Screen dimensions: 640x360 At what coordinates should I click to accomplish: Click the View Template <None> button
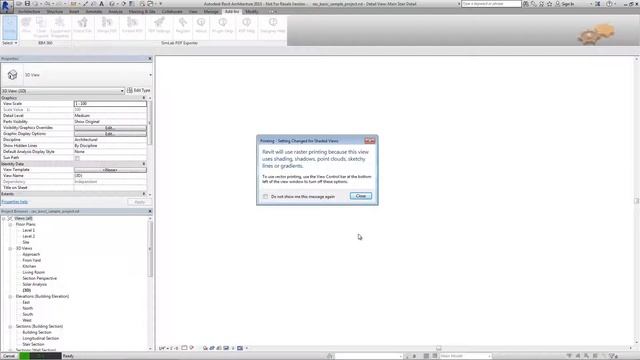point(110,170)
